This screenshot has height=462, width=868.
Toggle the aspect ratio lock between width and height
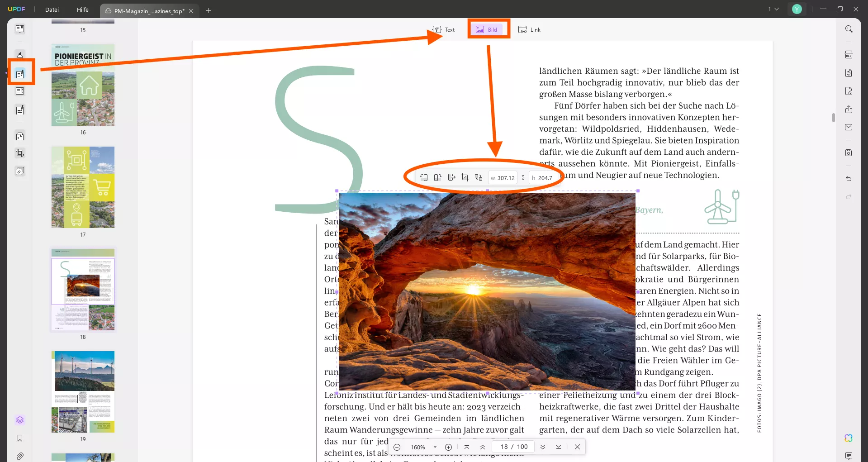tap(523, 177)
